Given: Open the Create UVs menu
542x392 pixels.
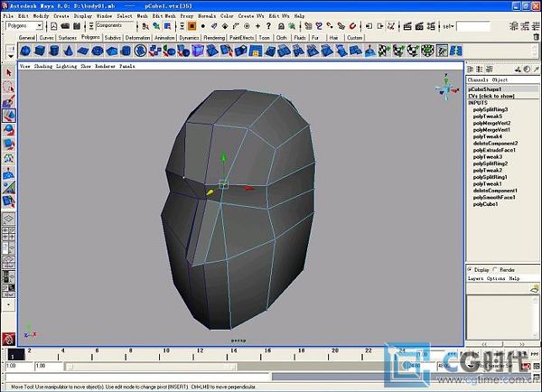Looking at the screenshot, I should pyautogui.click(x=251, y=16).
